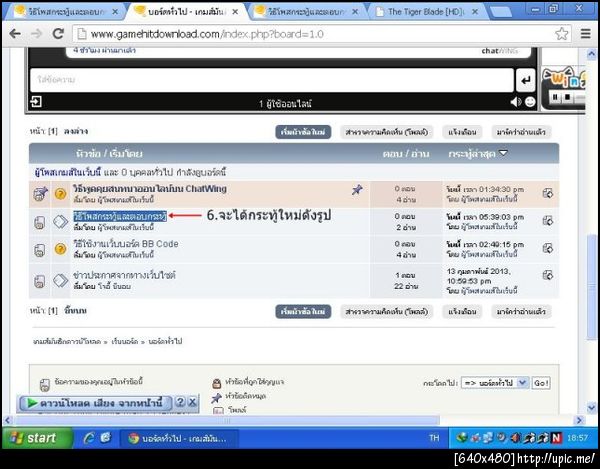Screen dimensions: 600x469
Task: Open the chat emoticon smiley icon
Action: [x=530, y=102]
